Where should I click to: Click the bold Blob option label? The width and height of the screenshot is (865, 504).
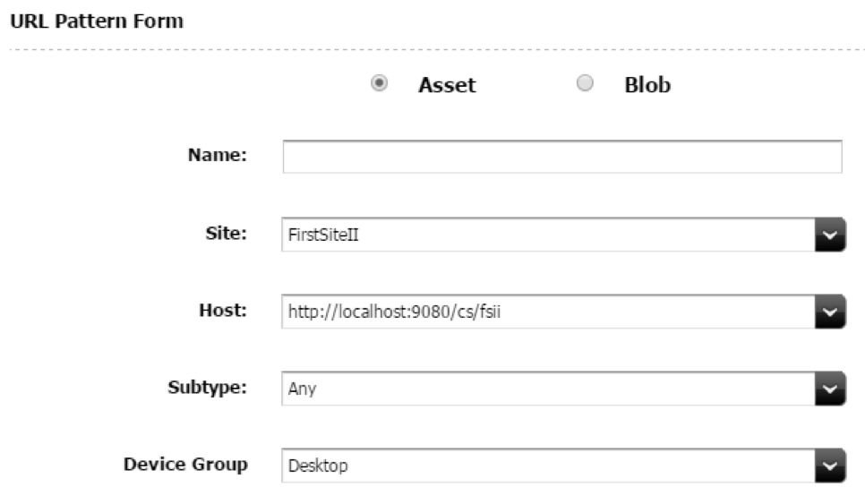[x=647, y=86]
